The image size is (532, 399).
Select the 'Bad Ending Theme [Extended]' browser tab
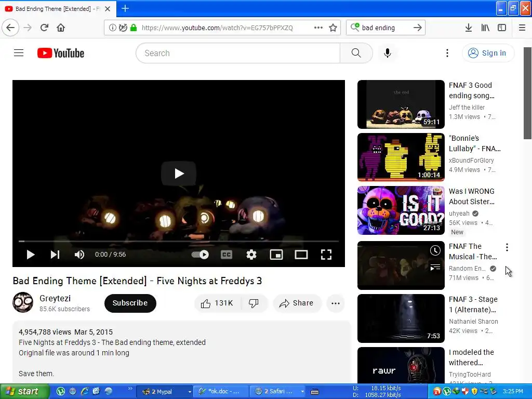point(58,8)
